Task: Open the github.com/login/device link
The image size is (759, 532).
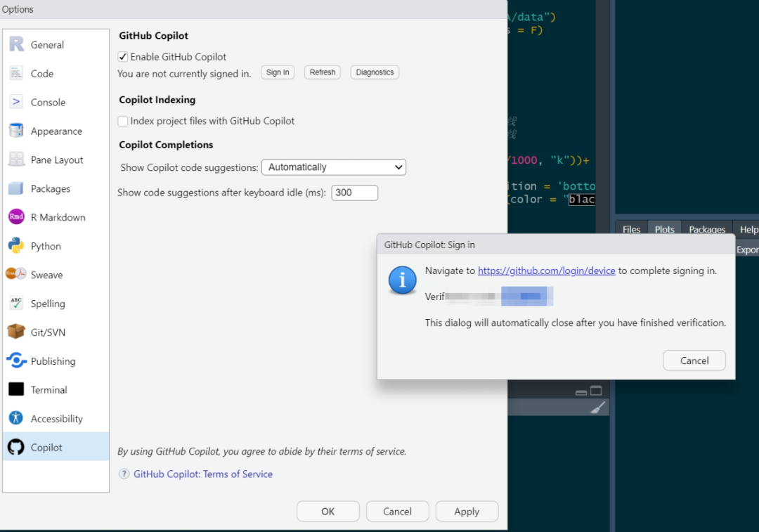Action: coord(546,271)
